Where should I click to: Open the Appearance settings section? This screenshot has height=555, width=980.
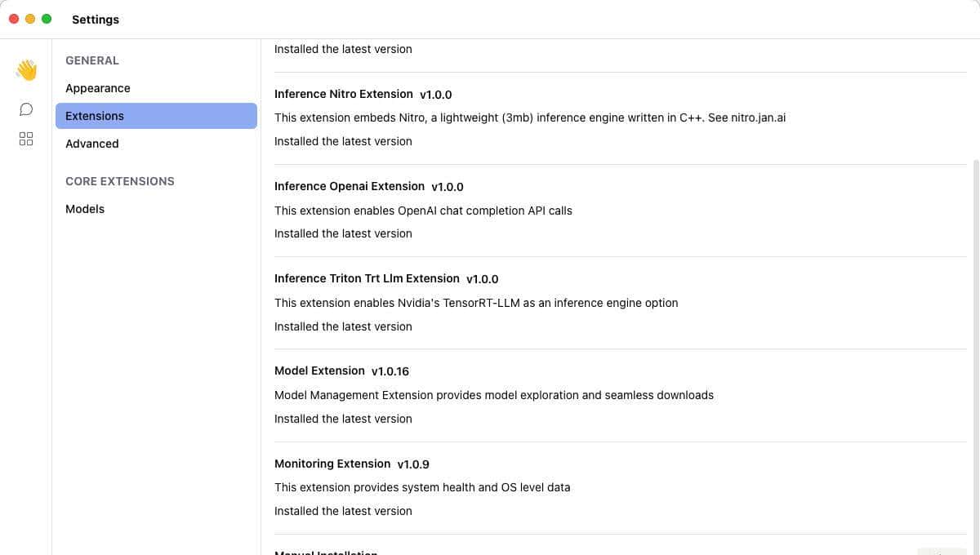pos(98,88)
